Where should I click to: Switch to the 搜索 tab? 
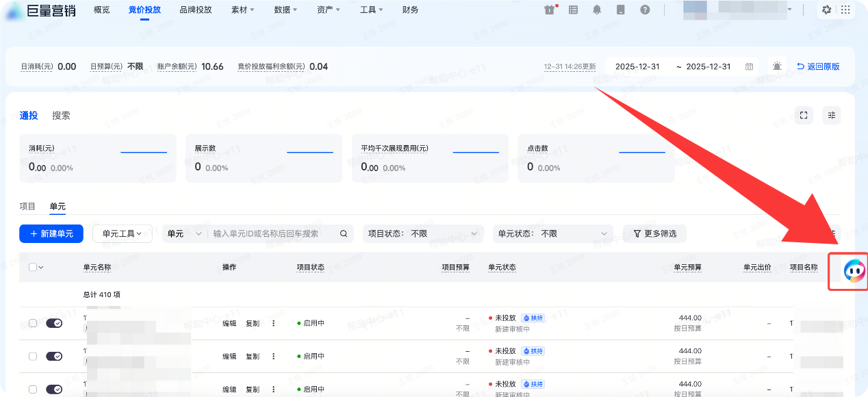point(61,116)
